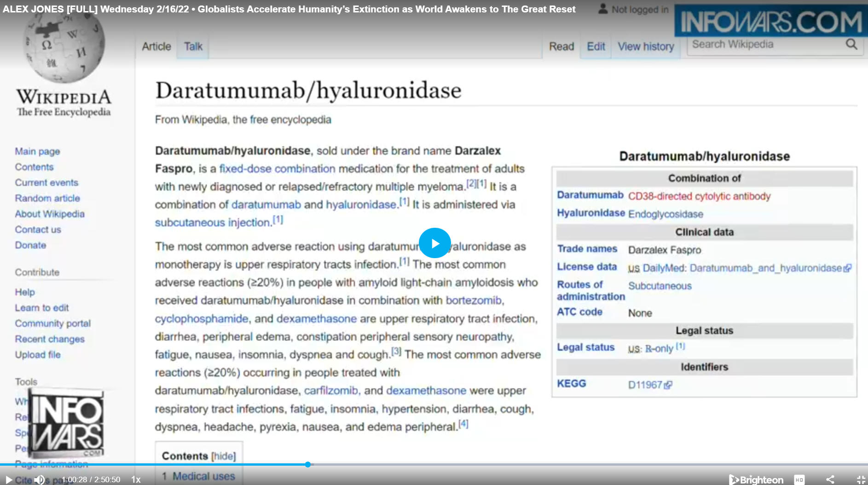Open Random article link

tap(47, 198)
